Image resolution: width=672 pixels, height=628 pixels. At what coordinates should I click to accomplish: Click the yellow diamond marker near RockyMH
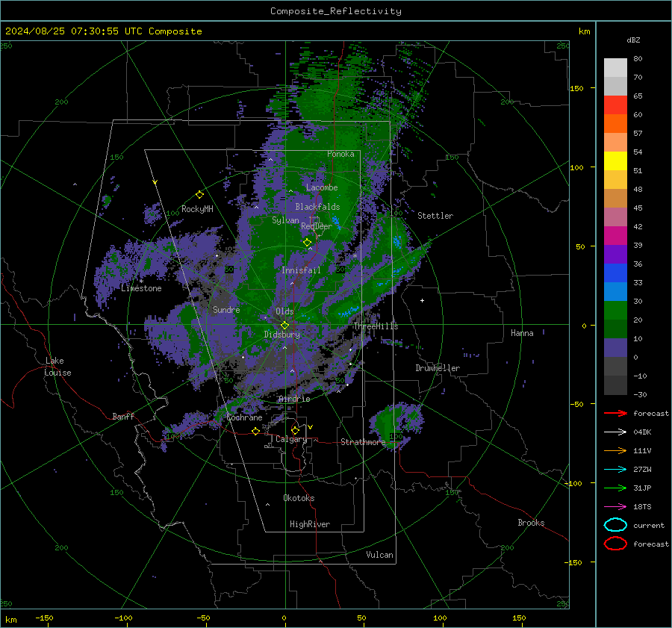point(199,195)
